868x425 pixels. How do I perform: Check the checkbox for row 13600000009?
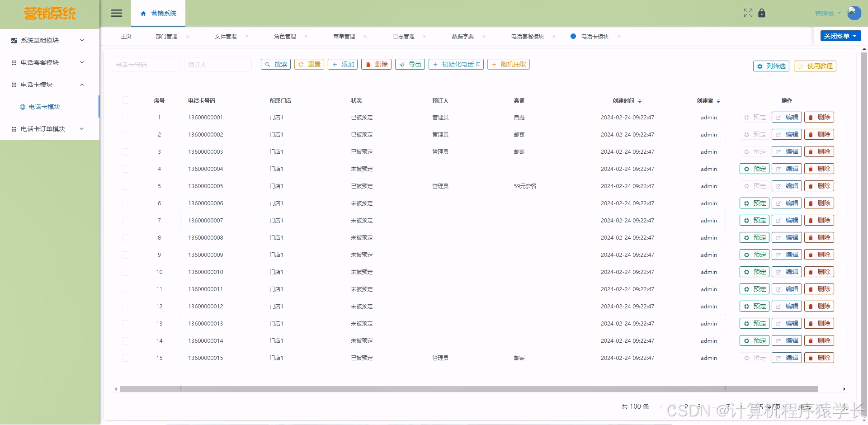[x=126, y=255]
